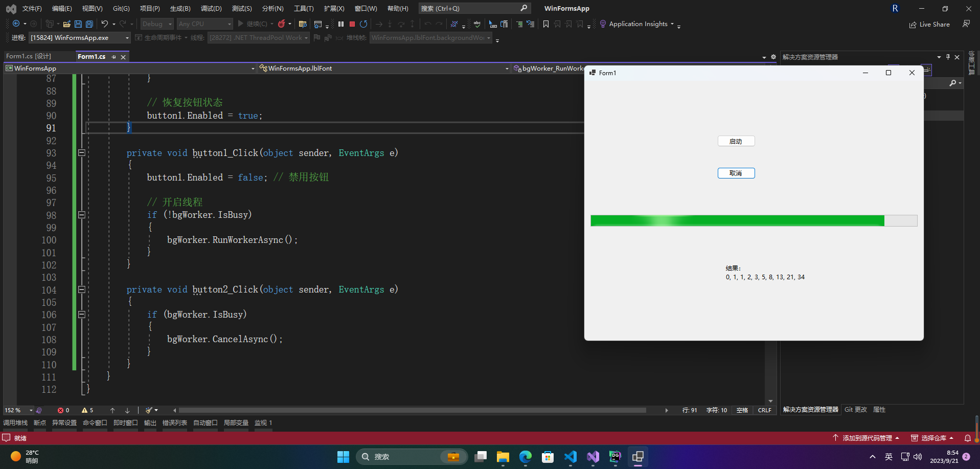The height and width of the screenshot is (469, 980).
Task: Toggle the bookmark icon in toolbar
Action: click(x=546, y=24)
